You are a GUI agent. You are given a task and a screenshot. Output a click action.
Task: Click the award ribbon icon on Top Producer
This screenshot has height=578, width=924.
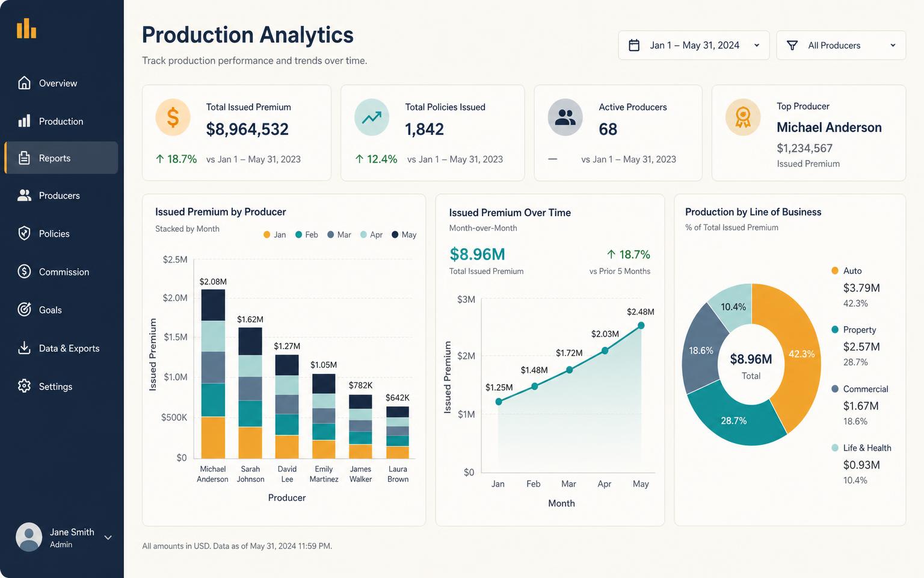(743, 117)
